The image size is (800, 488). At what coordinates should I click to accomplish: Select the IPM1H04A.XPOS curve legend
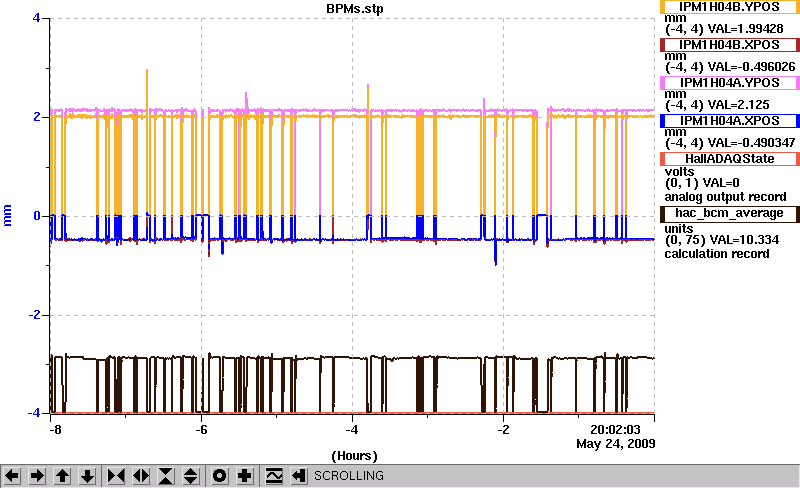pyautogui.click(x=730, y=121)
